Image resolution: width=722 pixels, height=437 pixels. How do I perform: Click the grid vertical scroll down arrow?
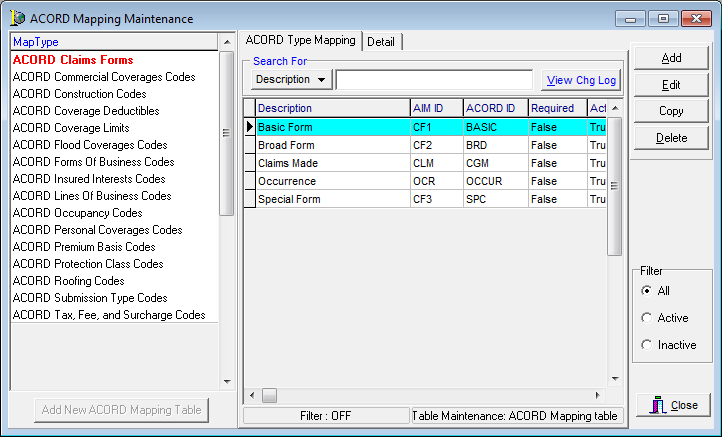(615, 379)
